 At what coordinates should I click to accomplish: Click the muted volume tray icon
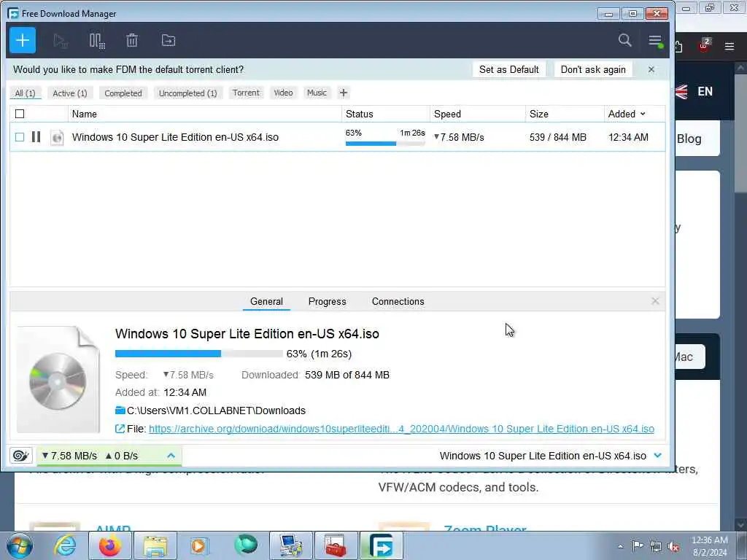tap(673, 546)
